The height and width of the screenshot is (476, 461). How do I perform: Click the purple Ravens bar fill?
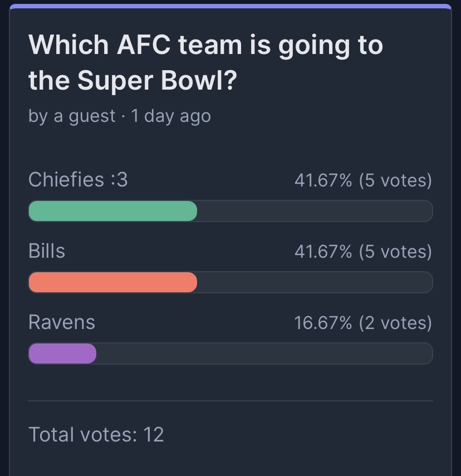(62, 354)
